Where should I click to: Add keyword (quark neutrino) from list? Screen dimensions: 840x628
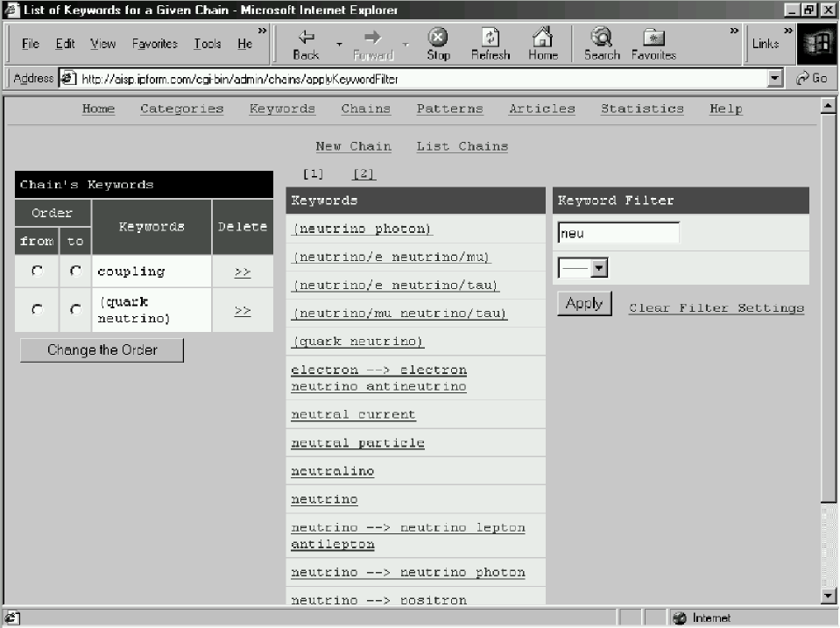358,342
